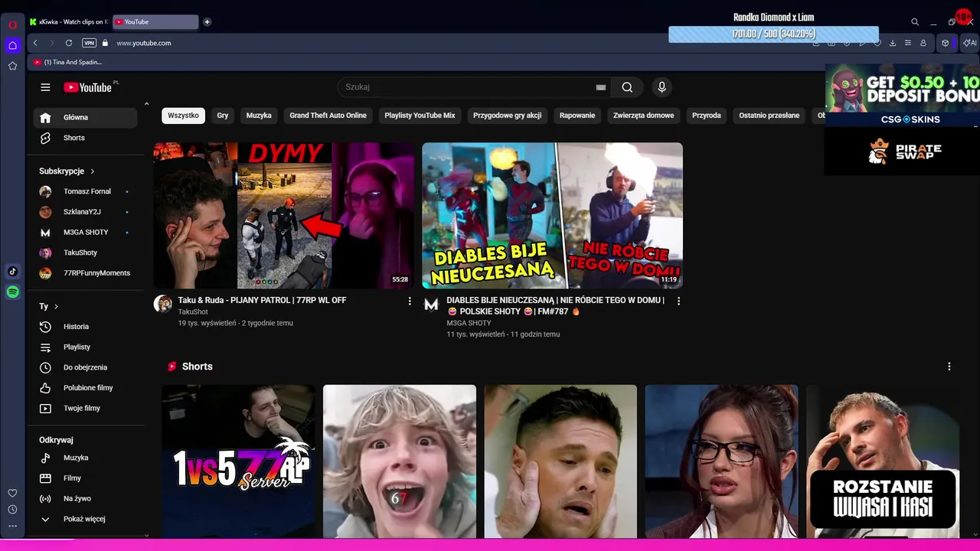Expand Subskrypcje section
The height and width of the screenshot is (551, 980).
(x=67, y=171)
